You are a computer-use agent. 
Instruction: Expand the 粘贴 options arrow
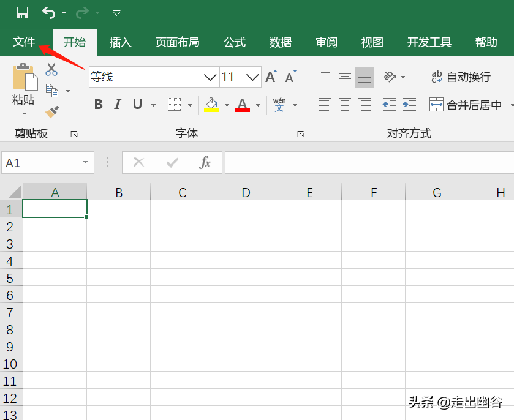point(25,114)
